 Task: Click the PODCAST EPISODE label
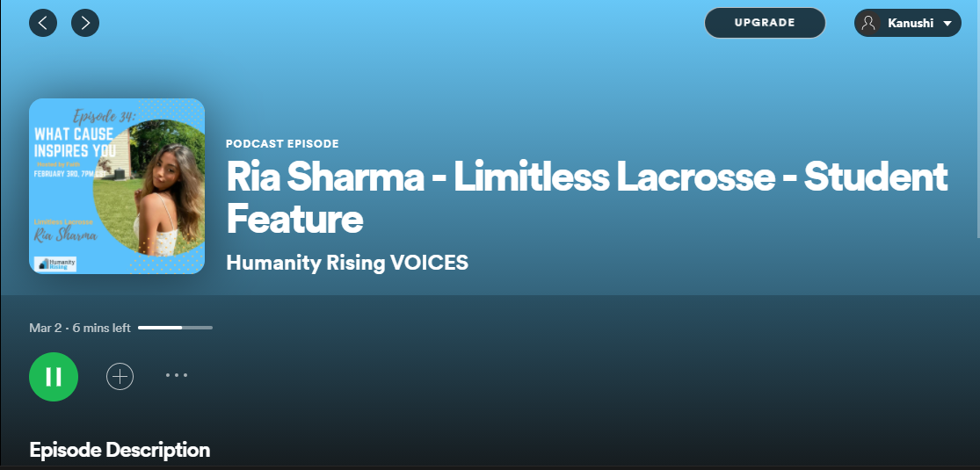point(282,144)
